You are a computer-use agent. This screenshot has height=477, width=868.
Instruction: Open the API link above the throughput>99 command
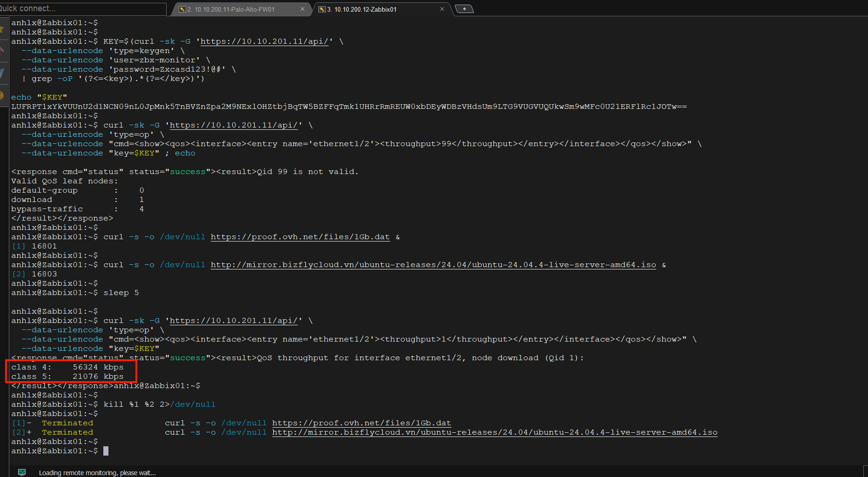pos(234,125)
